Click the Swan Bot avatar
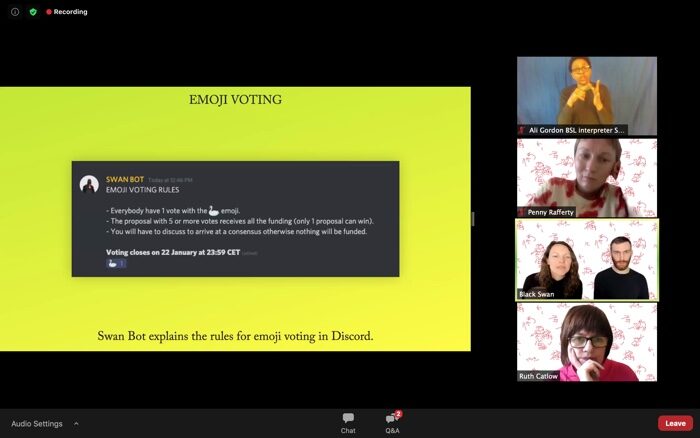The height and width of the screenshot is (438, 700). click(x=89, y=184)
